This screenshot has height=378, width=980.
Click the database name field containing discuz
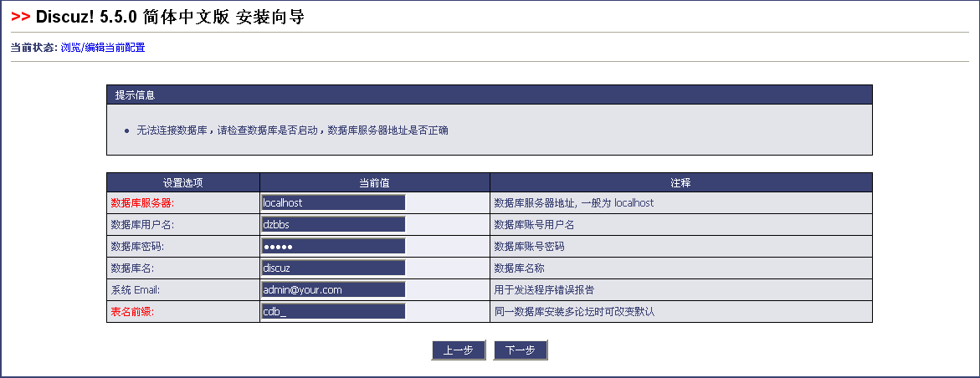(333, 268)
